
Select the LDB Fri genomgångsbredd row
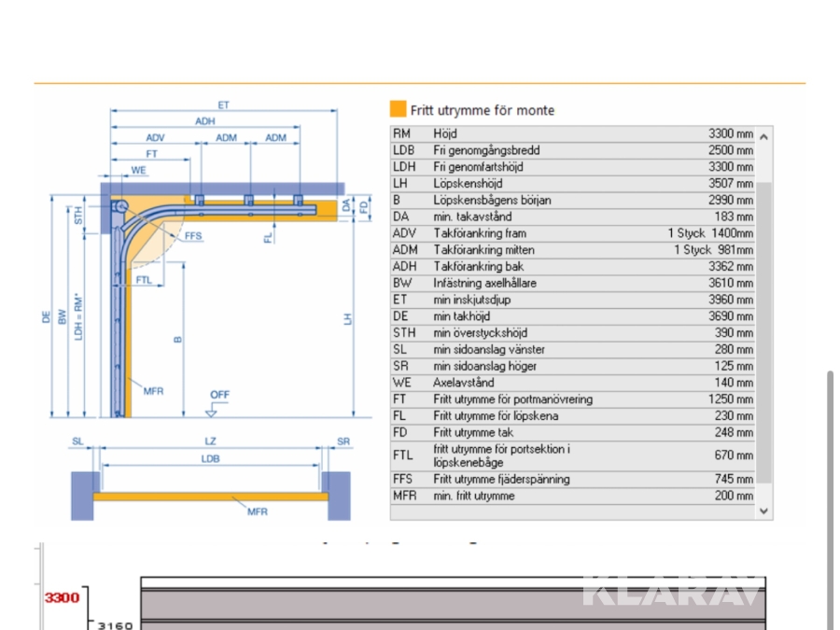(x=572, y=150)
